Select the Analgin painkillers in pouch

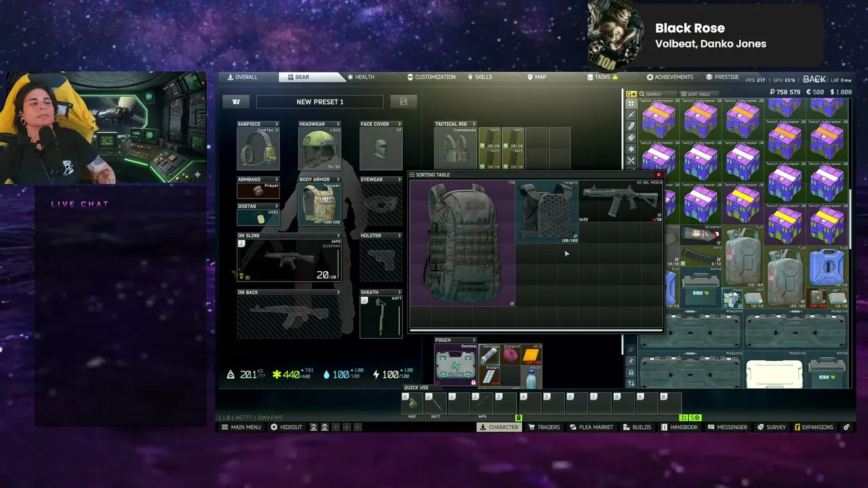[x=490, y=375]
